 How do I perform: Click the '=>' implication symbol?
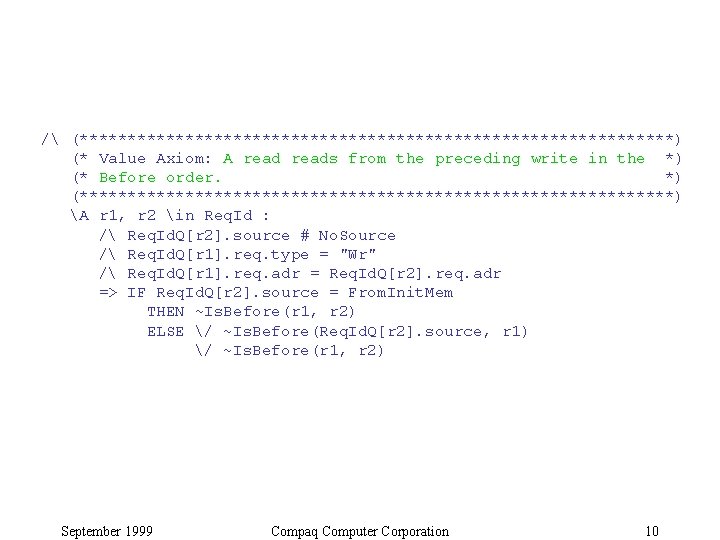pos(108,293)
